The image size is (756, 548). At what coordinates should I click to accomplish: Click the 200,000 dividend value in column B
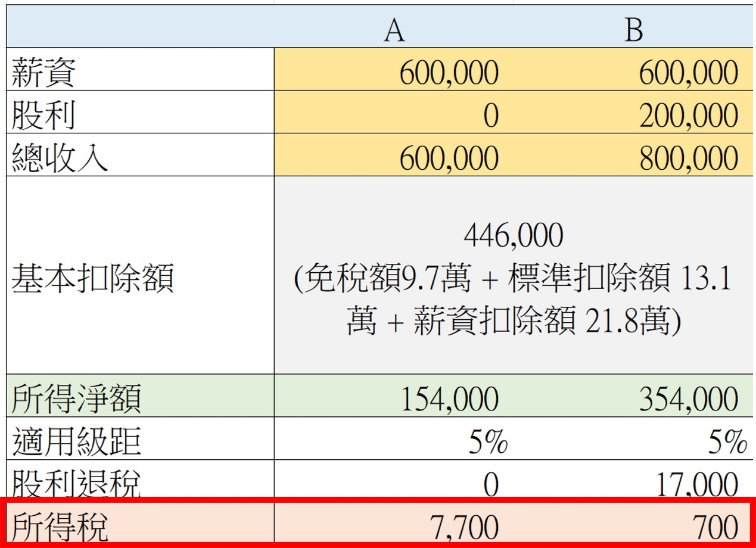pos(691,114)
